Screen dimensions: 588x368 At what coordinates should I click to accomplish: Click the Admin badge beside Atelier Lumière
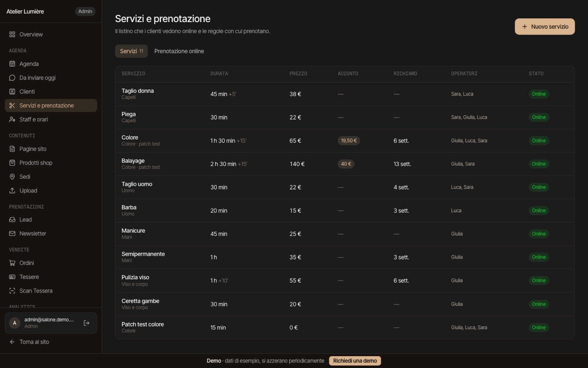85,11
